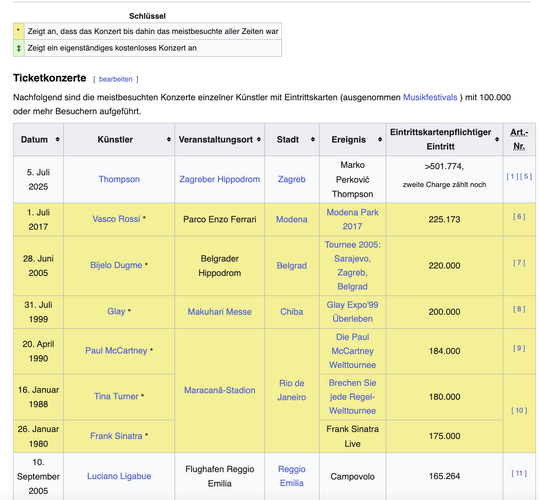
Task: Open Makuhari Messe venue link
Action: [220, 312]
